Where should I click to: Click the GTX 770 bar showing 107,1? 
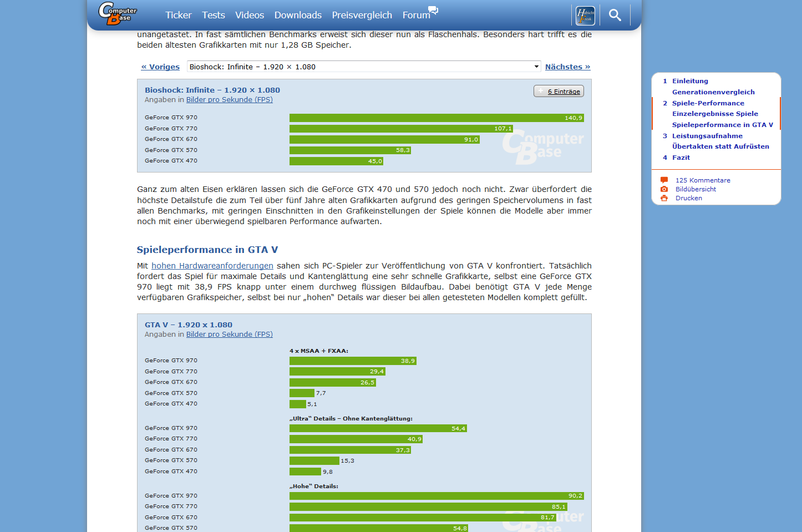pyautogui.click(x=402, y=129)
